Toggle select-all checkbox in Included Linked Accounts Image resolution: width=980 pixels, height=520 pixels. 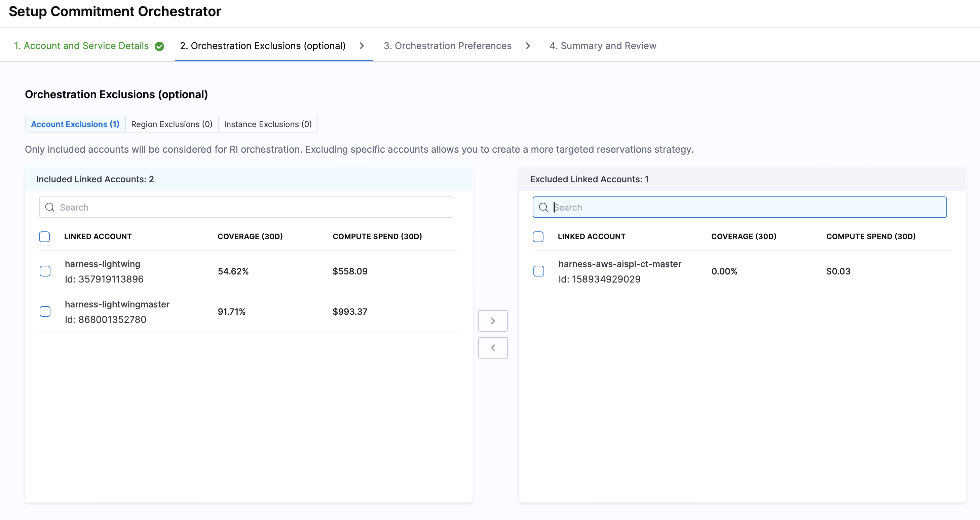[x=44, y=236]
